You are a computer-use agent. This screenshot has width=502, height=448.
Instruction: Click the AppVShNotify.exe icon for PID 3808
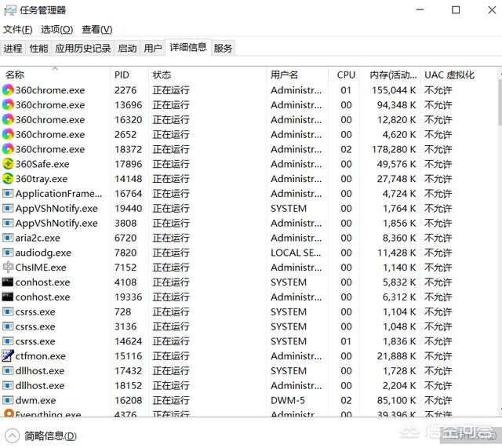click(x=8, y=223)
